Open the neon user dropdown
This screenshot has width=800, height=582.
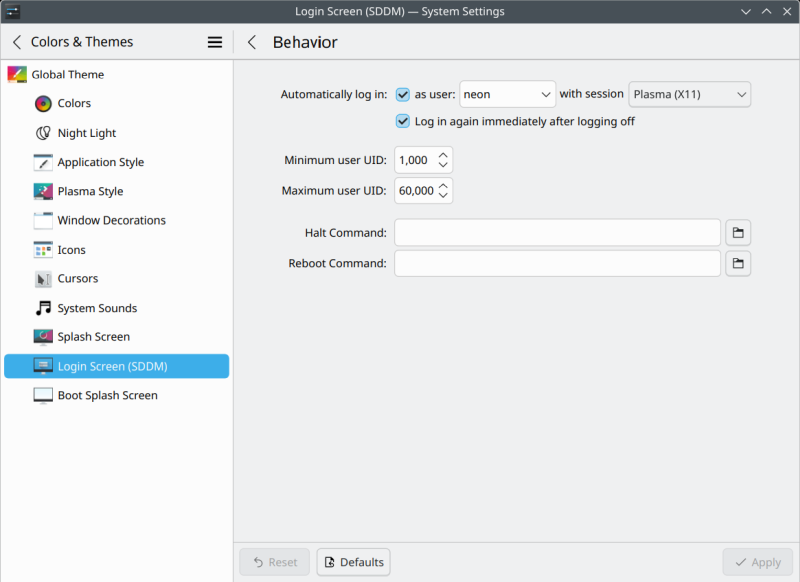pos(507,94)
